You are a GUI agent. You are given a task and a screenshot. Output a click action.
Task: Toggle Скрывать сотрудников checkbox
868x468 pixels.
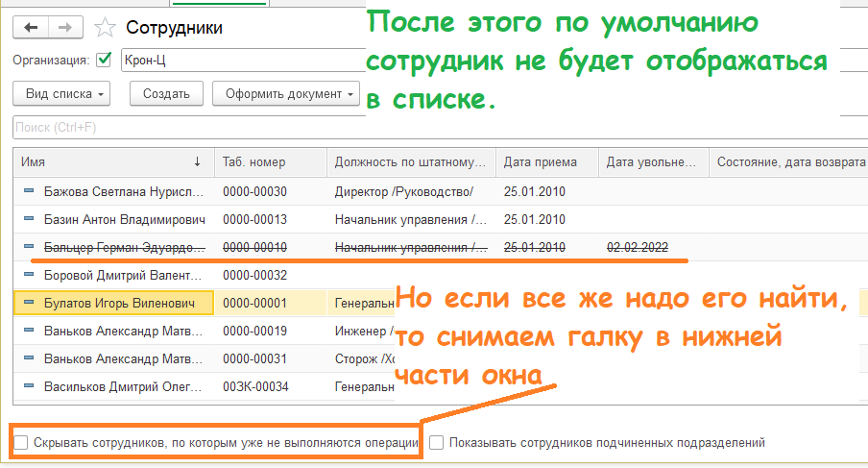(x=21, y=442)
